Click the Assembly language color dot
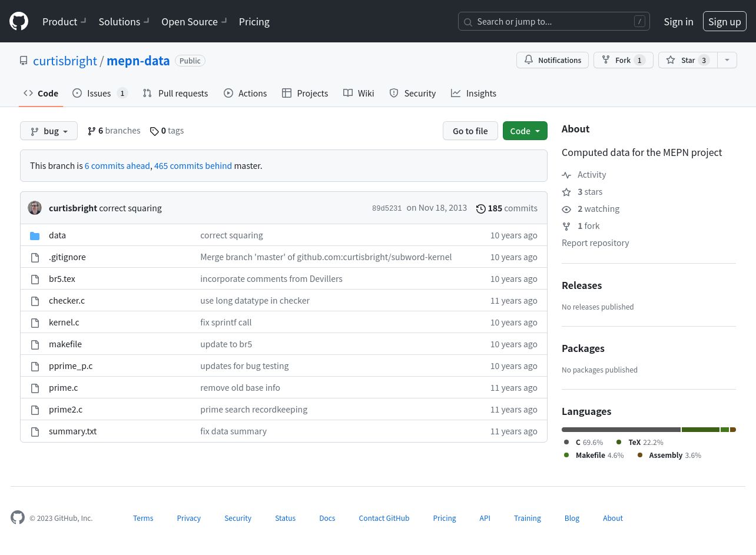This screenshot has height=555, width=756. (640, 455)
